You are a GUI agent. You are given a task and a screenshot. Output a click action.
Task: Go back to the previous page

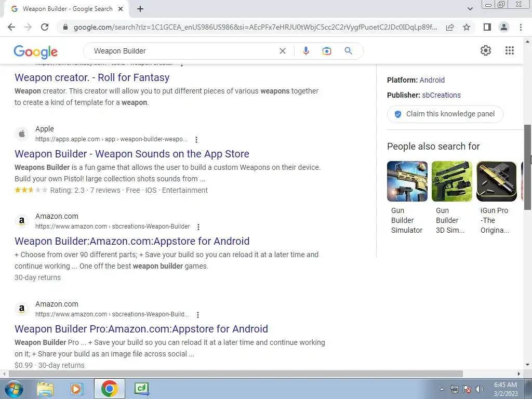tap(11, 27)
